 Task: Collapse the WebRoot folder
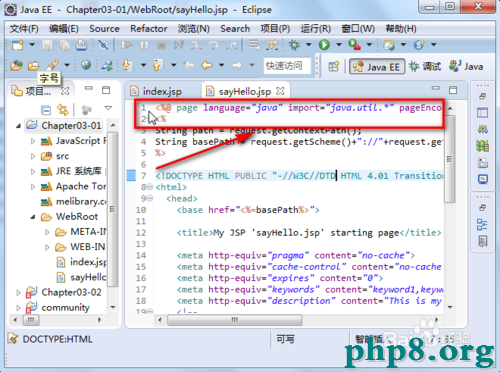click(33, 217)
